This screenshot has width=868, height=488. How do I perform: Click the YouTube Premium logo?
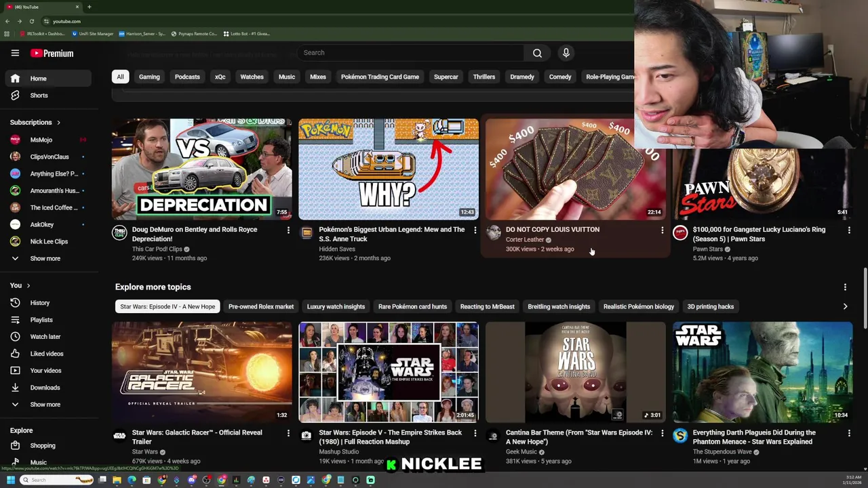point(52,53)
